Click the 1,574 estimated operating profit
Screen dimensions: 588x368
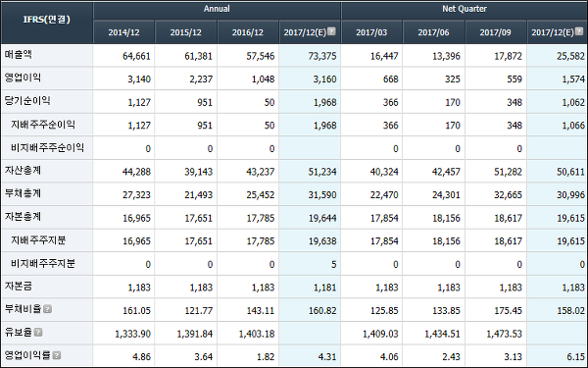point(573,79)
